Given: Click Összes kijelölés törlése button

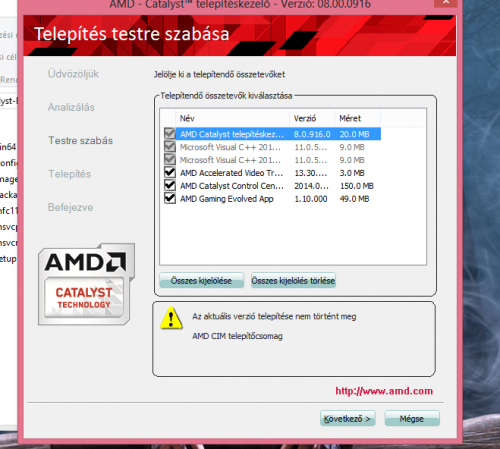Looking at the screenshot, I should coord(293,281).
